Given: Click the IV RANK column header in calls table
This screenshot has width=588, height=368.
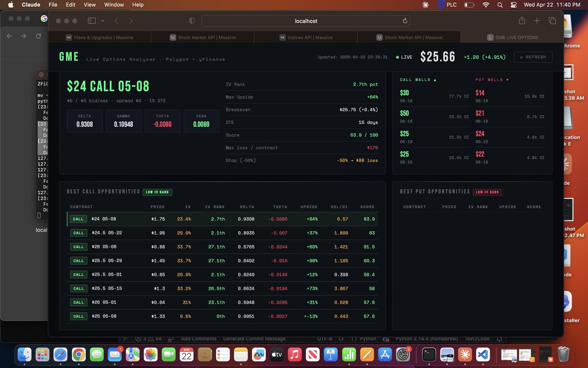Looking at the screenshot, I should click(216, 207).
